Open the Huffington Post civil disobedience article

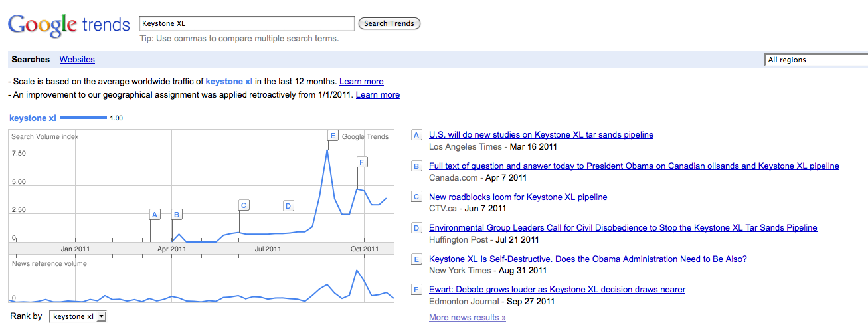click(x=623, y=228)
